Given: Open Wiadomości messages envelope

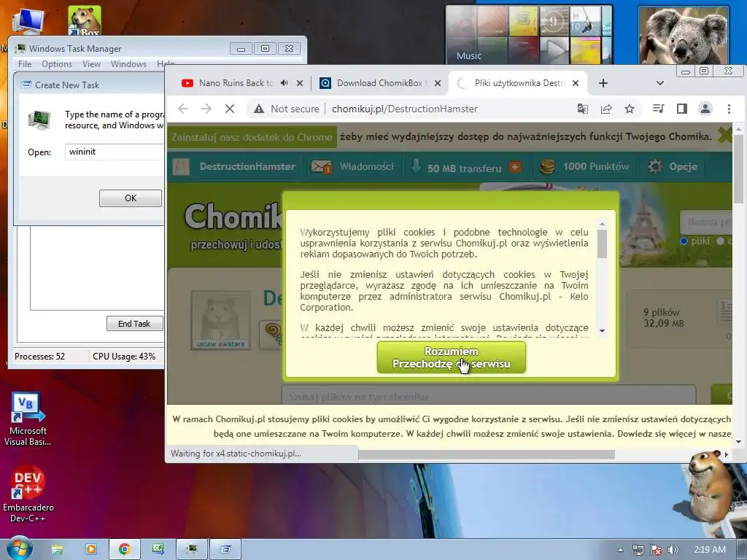Looking at the screenshot, I should pos(321,167).
